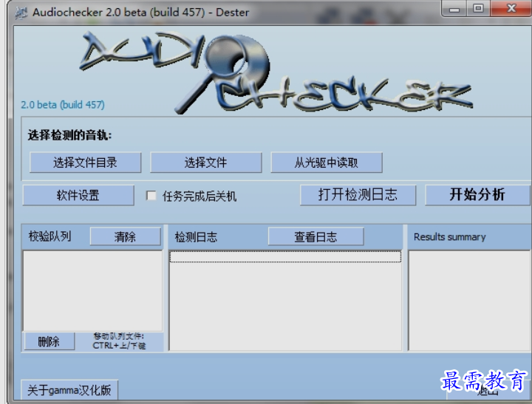Maximize the Audiochecker window
The height and width of the screenshot is (404, 532).
[478, 8]
